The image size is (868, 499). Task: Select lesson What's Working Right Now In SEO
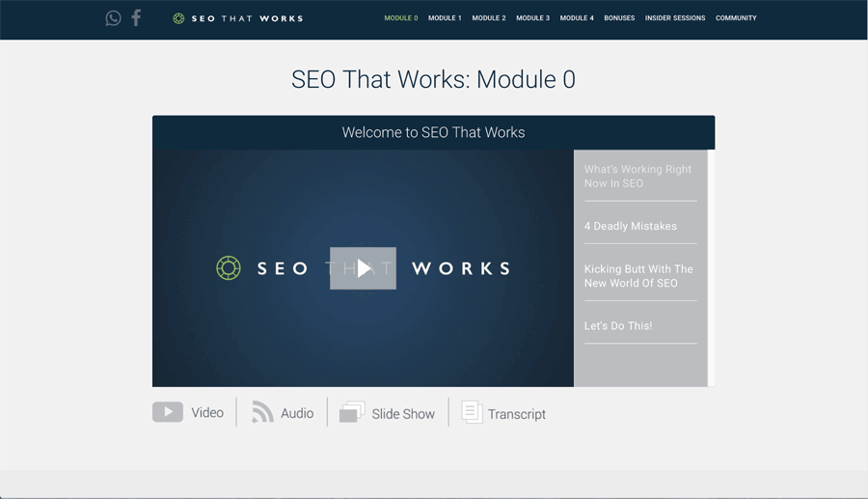pos(637,176)
